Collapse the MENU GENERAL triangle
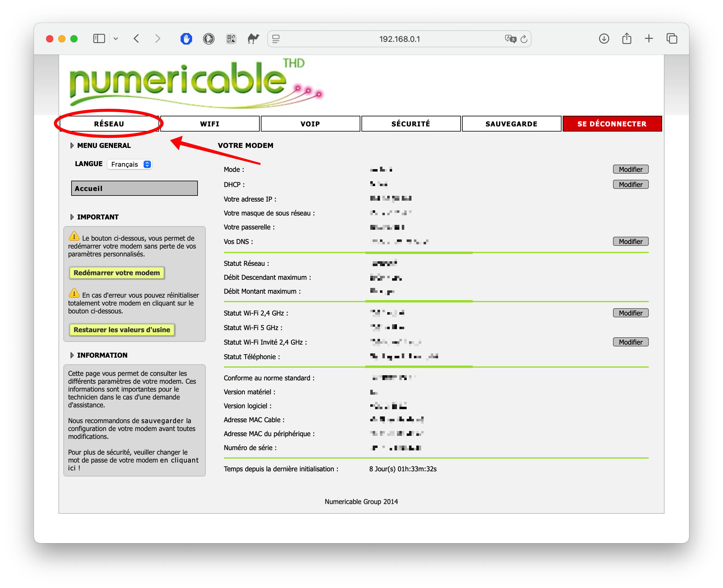 click(x=72, y=146)
